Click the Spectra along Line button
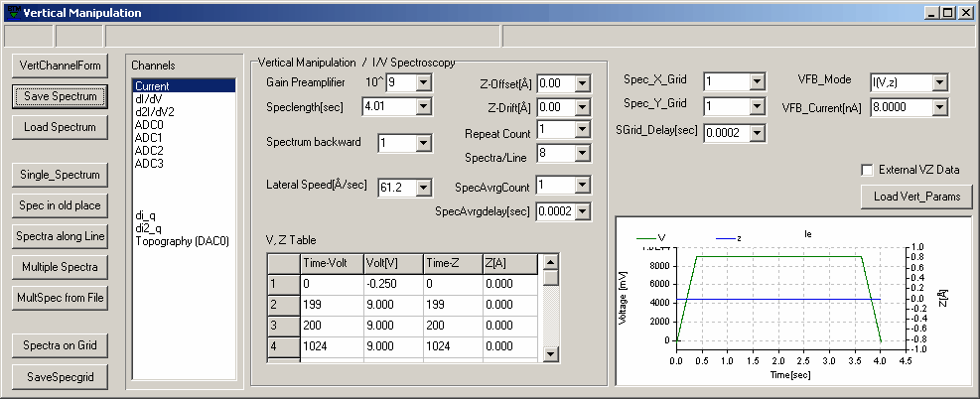 click(60, 236)
